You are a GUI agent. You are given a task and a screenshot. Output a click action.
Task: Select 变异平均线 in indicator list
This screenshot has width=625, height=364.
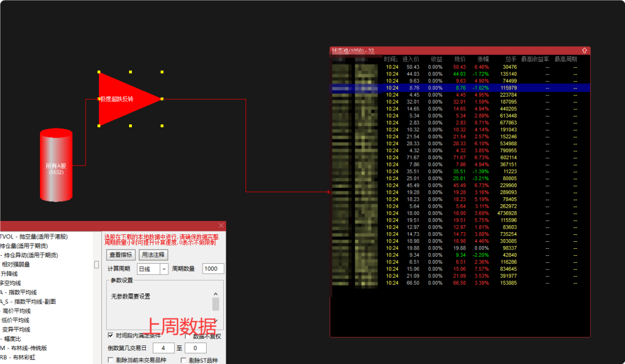[x=16, y=329]
